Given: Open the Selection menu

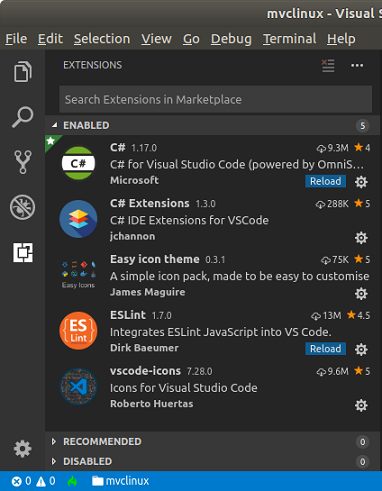Looking at the screenshot, I should [x=102, y=39].
